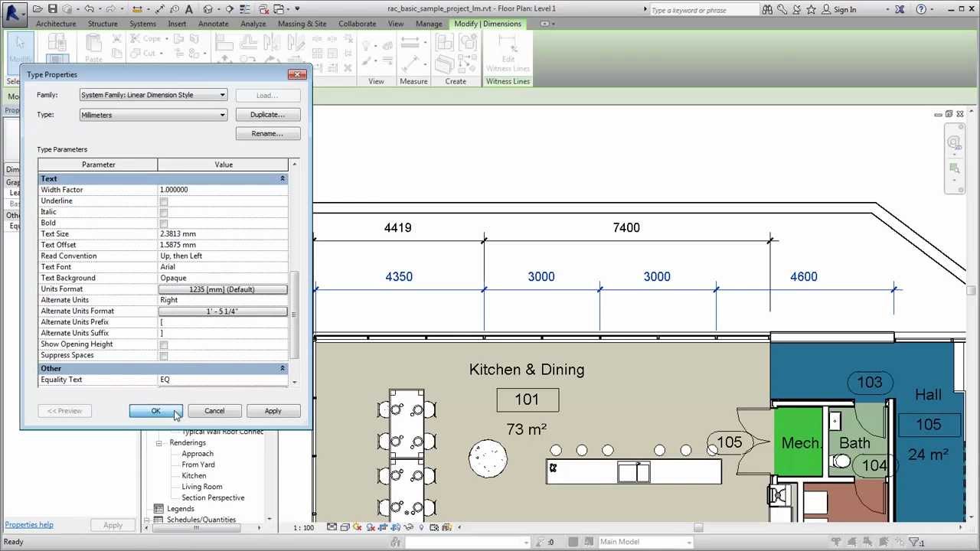Click the Rename... button
Image resolution: width=980 pixels, height=551 pixels.
(267, 134)
